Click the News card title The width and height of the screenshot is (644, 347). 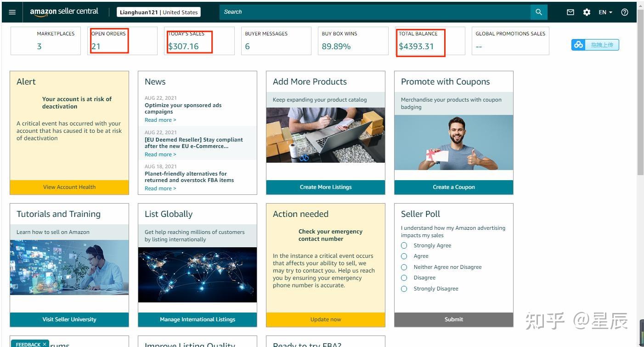[x=155, y=82]
